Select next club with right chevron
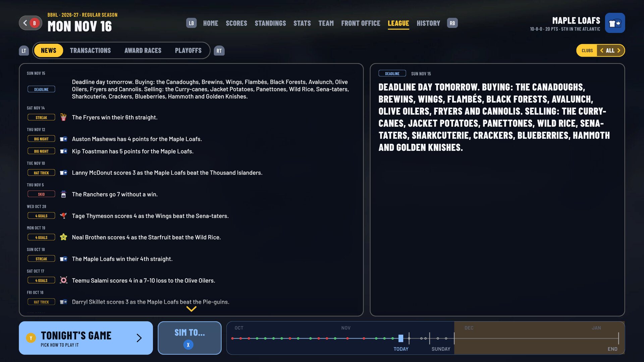Screen dimensions: 644x362 tap(619, 51)
